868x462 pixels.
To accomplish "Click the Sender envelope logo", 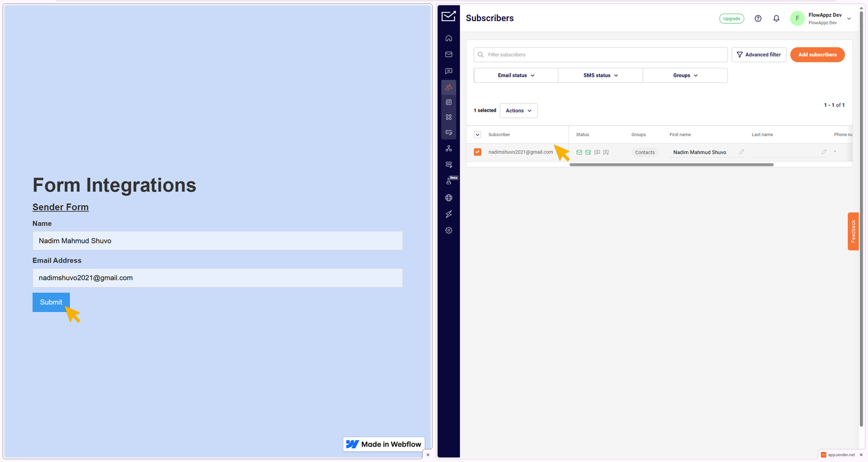I will (449, 16).
